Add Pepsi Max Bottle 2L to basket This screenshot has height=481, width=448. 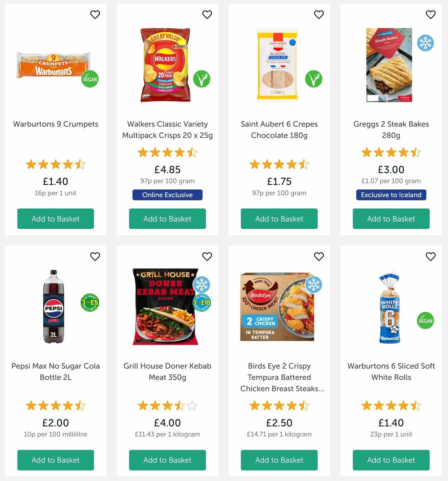[x=55, y=460]
